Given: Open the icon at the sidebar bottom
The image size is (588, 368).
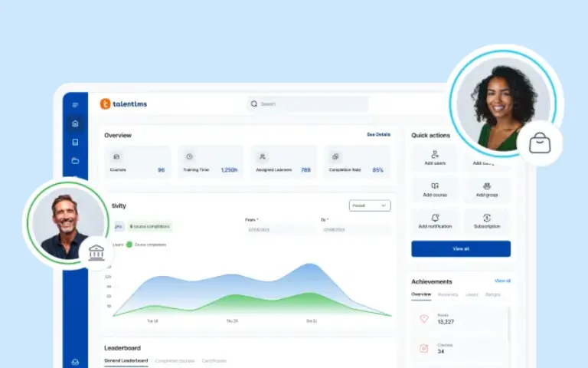Looking at the screenshot, I should [75, 362].
